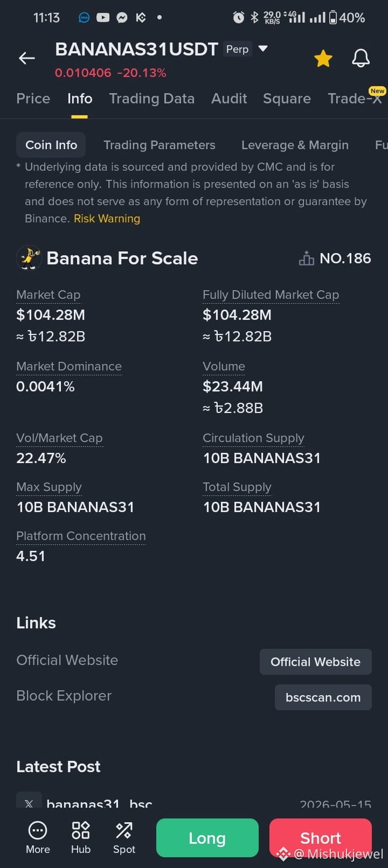Image resolution: width=388 pixels, height=868 pixels.
Task: Select Trading Parameters sub-tab
Action: [160, 145]
